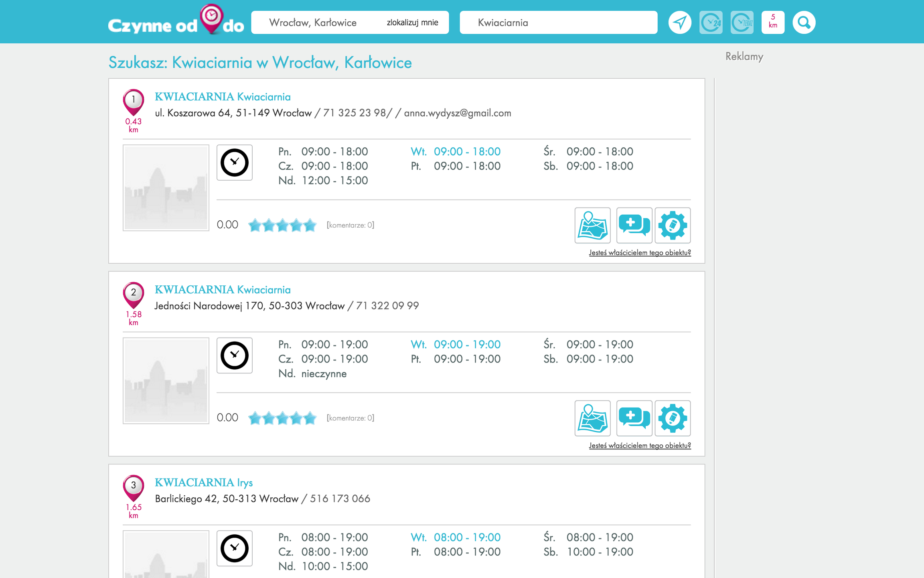Click the zlokalizuj mnie link
The height and width of the screenshot is (578, 924).
point(412,22)
